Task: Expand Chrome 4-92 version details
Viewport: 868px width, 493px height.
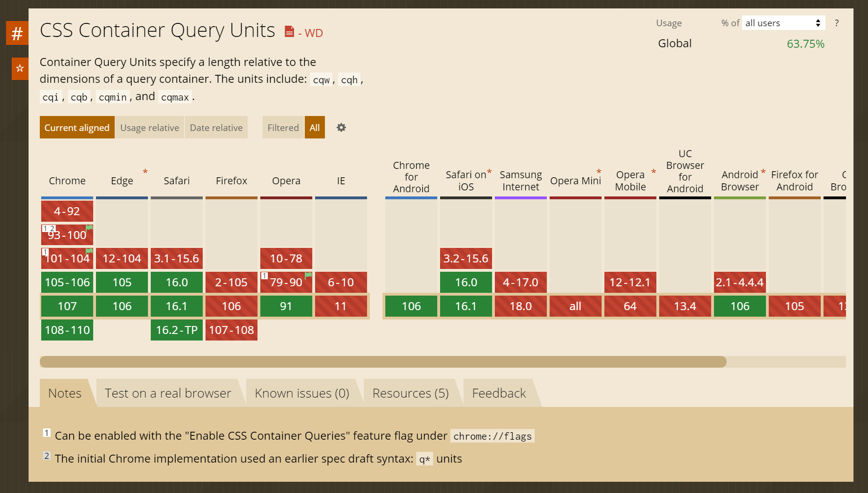Action: point(67,211)
